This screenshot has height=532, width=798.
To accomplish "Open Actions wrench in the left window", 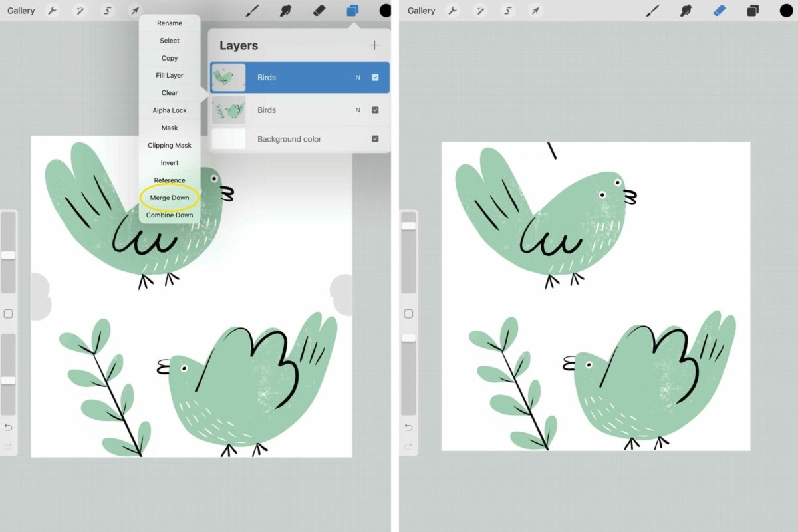I will tap(53, 11).
